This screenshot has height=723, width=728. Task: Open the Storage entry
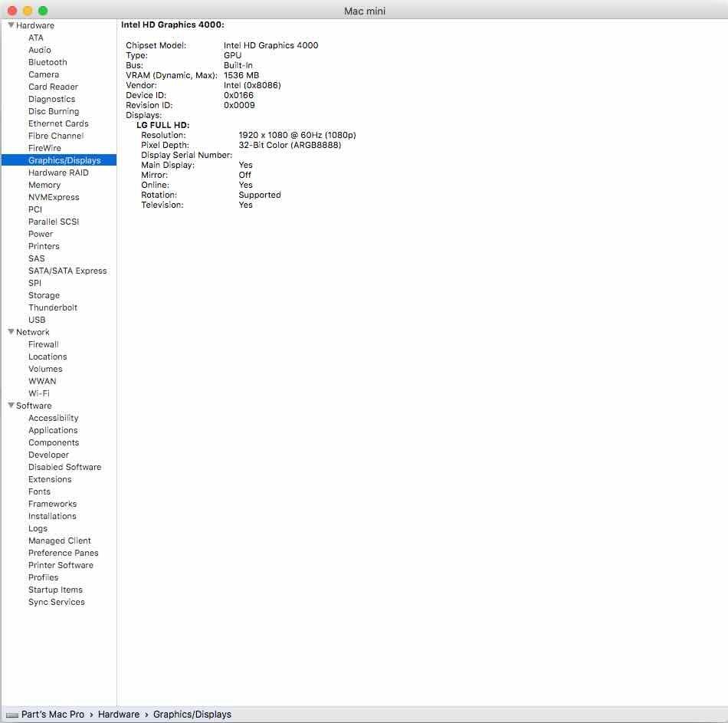pos(44,295)
